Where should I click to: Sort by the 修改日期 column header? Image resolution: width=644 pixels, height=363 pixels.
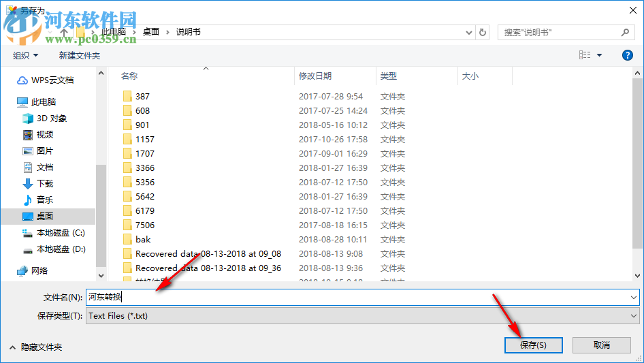point(315,76)
